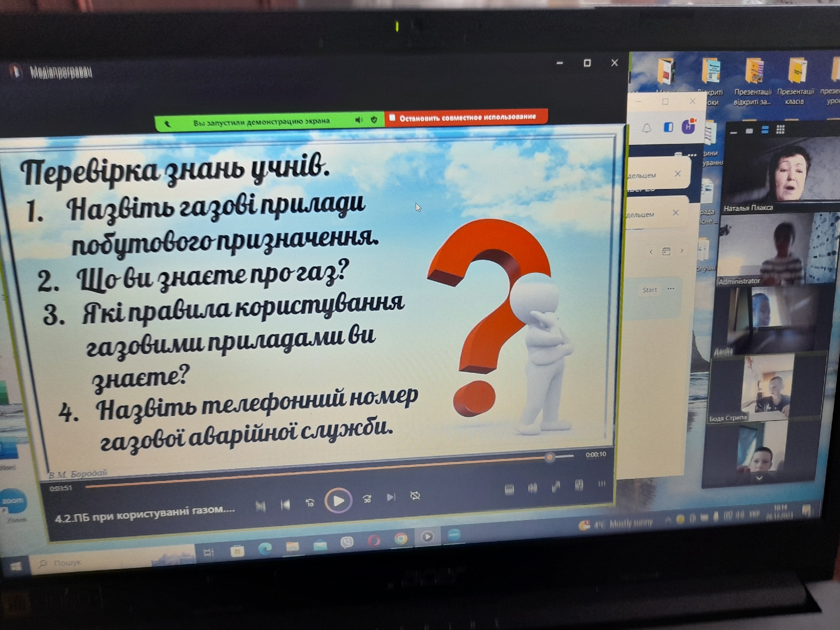Open 'Презентації відкриті за...' desktop folder
This screenshot has height=630, width=840.
coord(753,82)
